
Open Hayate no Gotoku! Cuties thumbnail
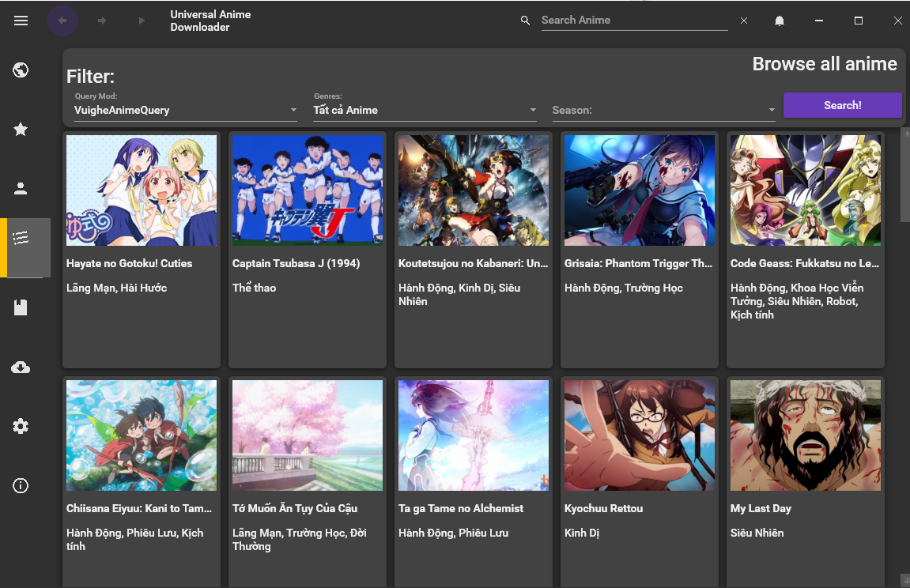click(142, 190)
